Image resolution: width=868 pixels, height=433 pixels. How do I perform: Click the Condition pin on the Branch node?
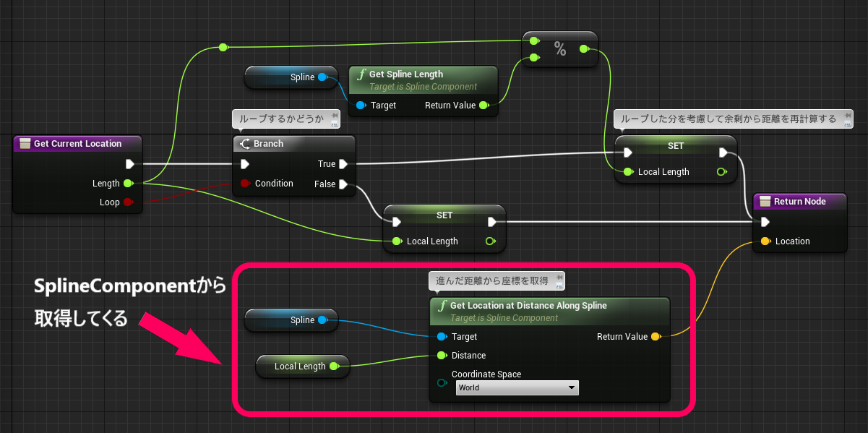[x=245, y=184]
